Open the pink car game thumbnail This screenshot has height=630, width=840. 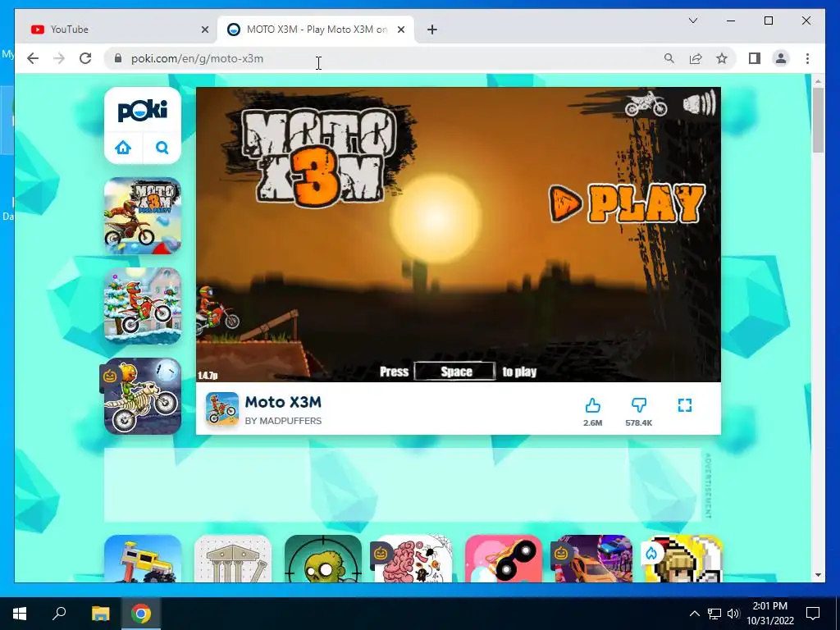tap(503, 558)
